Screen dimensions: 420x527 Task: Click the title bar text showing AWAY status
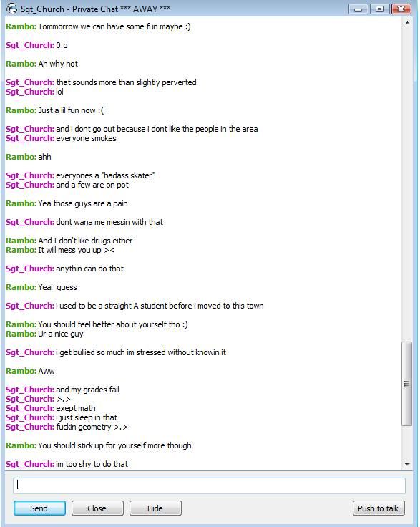(x=95, y=9)
